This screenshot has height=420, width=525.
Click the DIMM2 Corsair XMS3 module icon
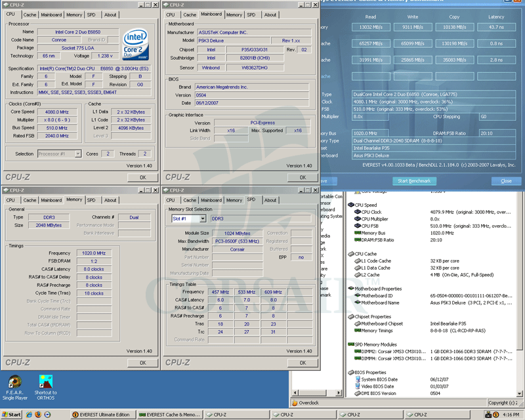(357, 351)
